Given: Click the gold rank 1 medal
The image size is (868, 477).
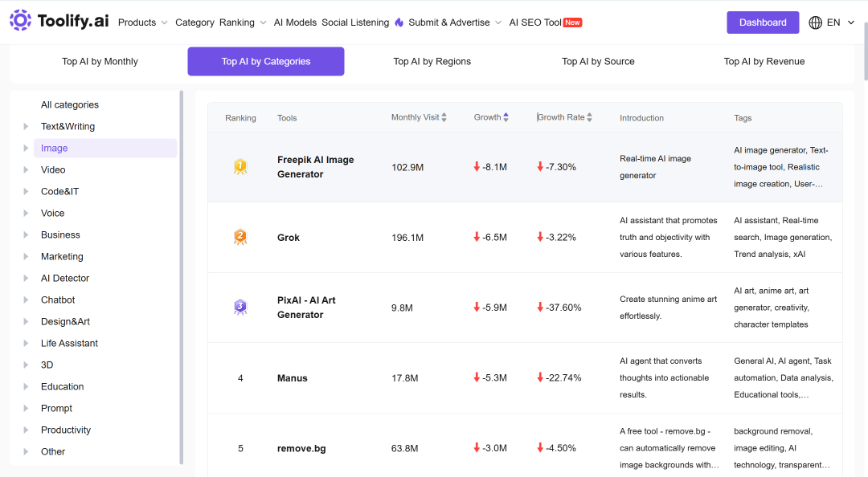Looking at the screenshot, I should tap(240, 166).
